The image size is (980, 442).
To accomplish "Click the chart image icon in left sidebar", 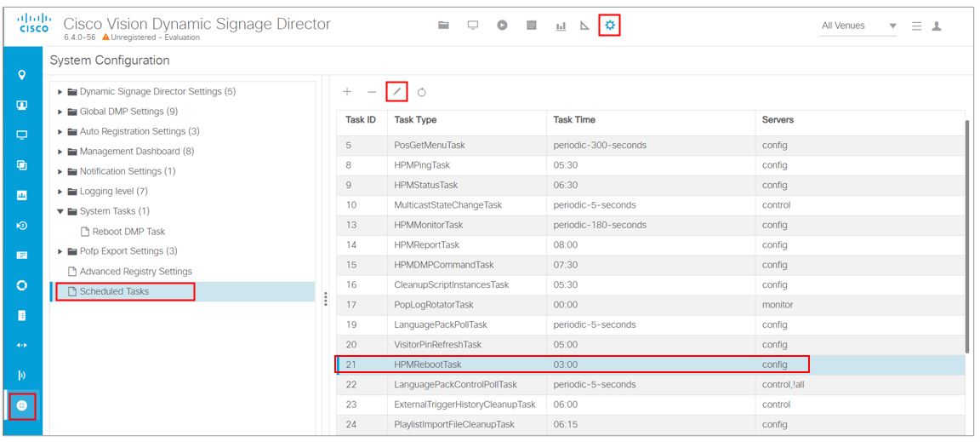I will pos(22,195).
